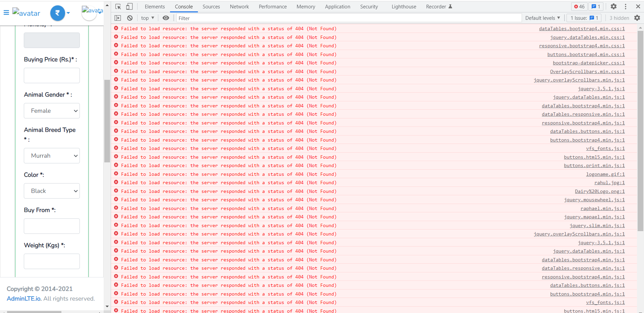Switch to the Console tab
This screenshot has width=644, height=313.
pos(184,6)
